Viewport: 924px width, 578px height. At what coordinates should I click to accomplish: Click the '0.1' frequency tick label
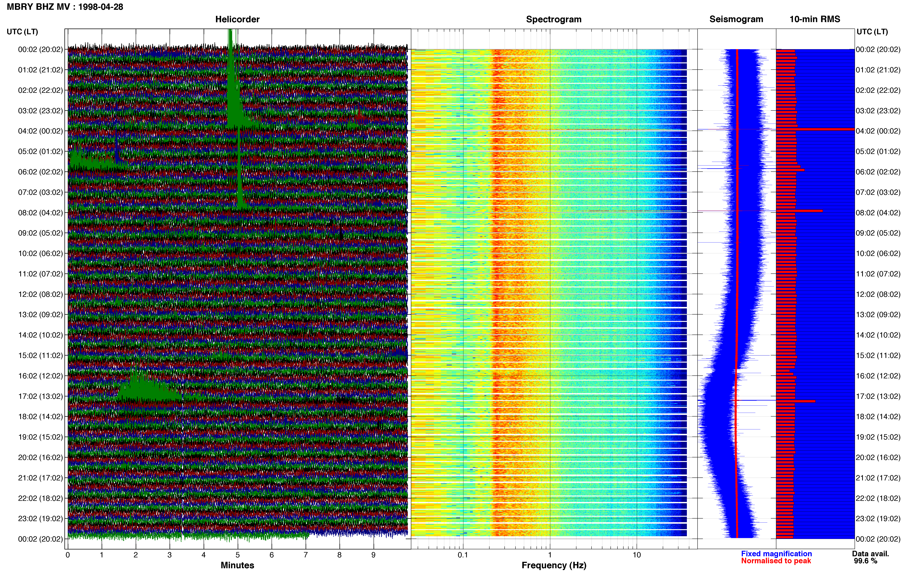463,555
